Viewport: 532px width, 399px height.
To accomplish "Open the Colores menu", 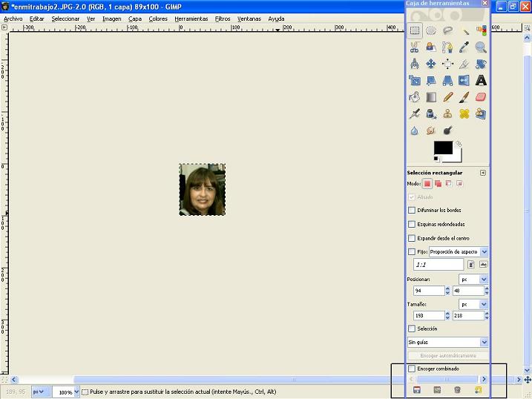I will tap(158, 19).
